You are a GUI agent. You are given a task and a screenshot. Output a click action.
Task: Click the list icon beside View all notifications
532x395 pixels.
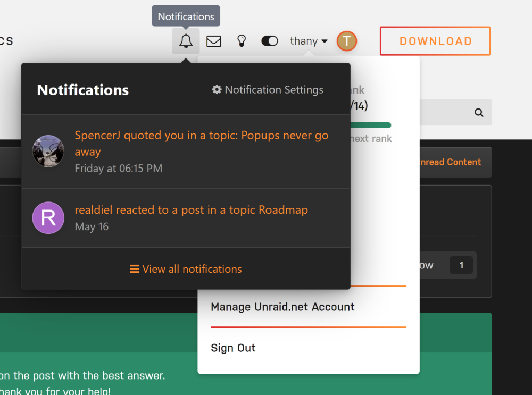point(135,269)
